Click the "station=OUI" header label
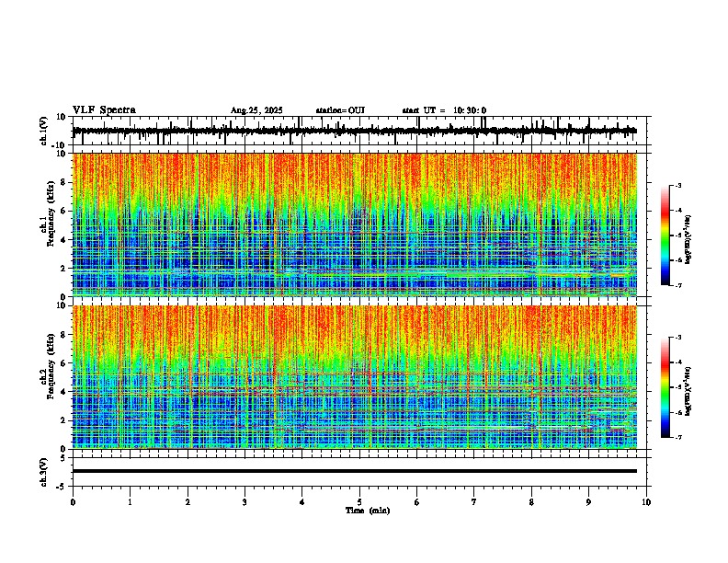The image size is (728, 563). pos(340,110)
